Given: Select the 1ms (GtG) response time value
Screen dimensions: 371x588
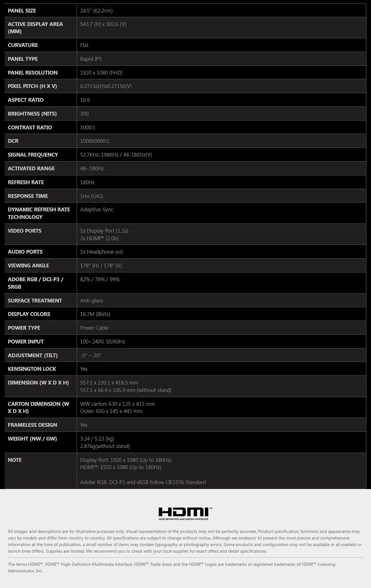Looking at the screenshot, I should click(x=91, y=196).
